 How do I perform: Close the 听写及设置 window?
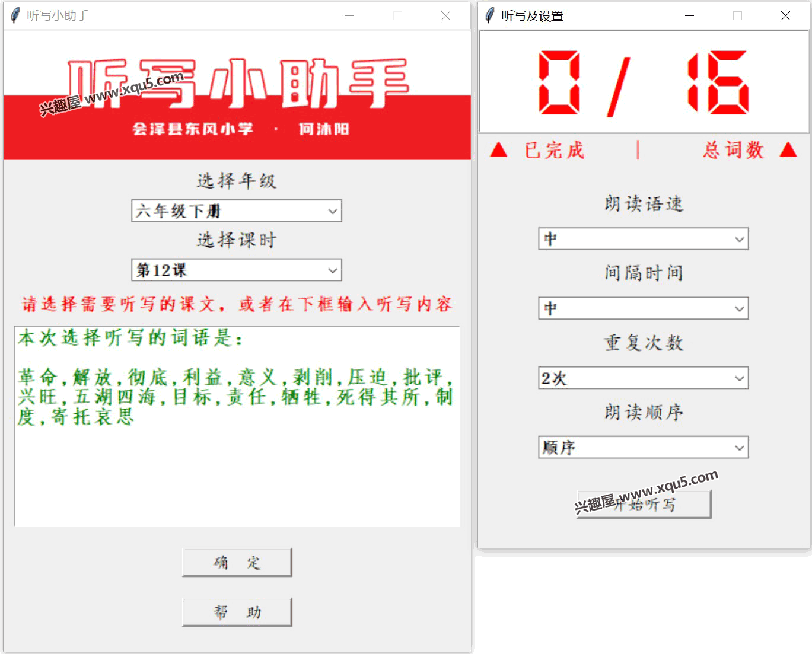coord(785,15)
